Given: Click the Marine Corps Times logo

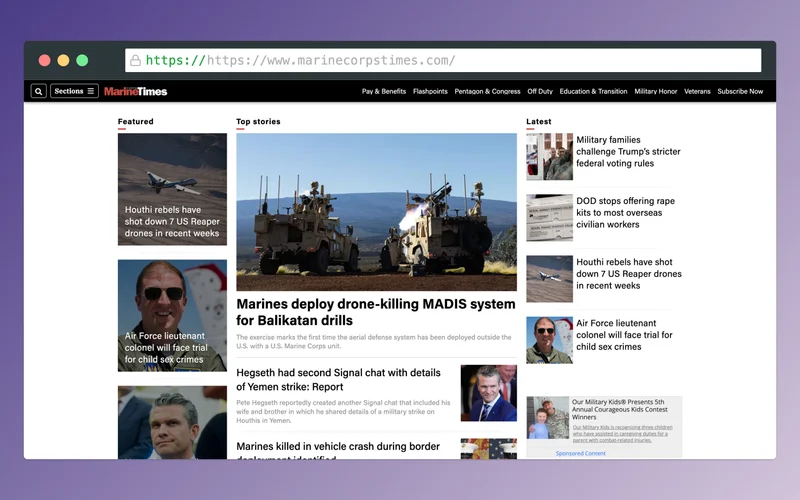Looking at the screenshot, I should click(x=136, y=91).
